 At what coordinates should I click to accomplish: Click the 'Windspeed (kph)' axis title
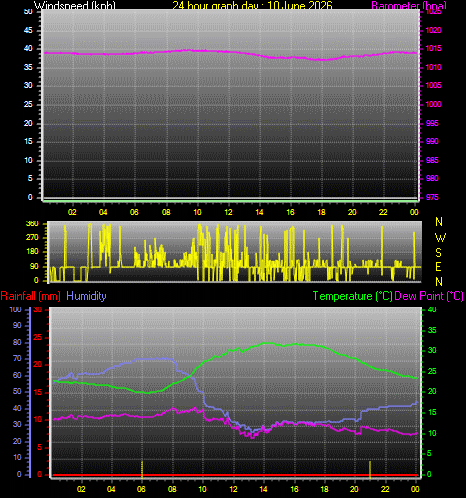[x=75, y=5]
